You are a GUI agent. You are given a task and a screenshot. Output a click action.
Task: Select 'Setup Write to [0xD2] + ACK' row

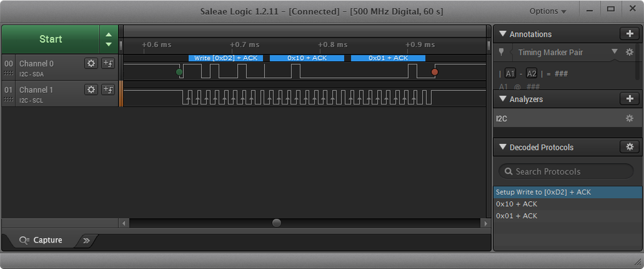(567, 192)
